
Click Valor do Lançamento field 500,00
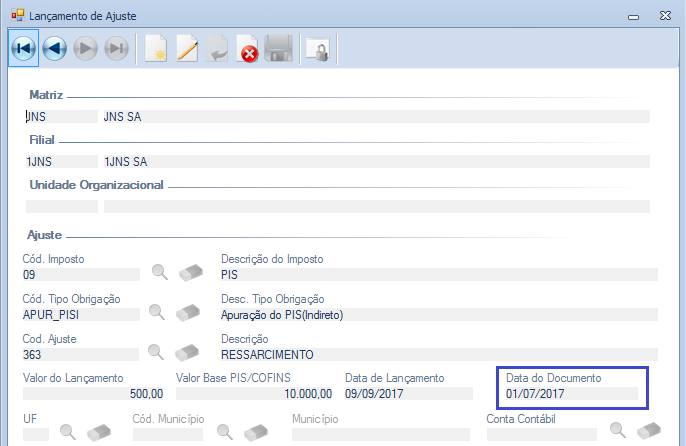pos(93,393)
